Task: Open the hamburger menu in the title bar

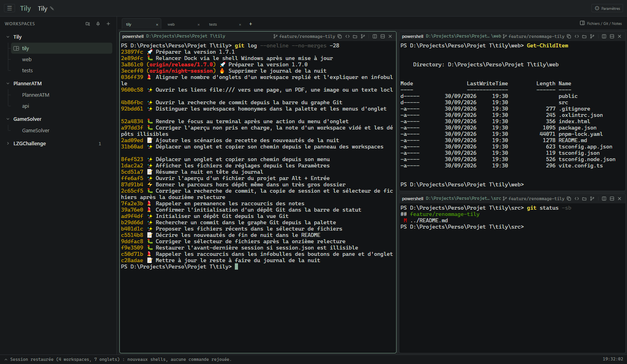Action: click(9, 8)
